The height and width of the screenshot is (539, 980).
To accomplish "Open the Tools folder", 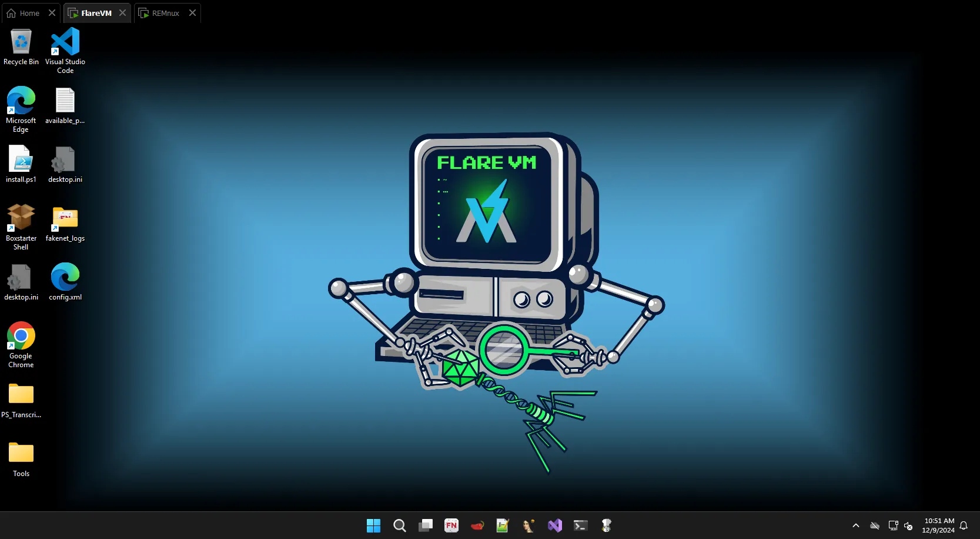I will click(21, 453).
